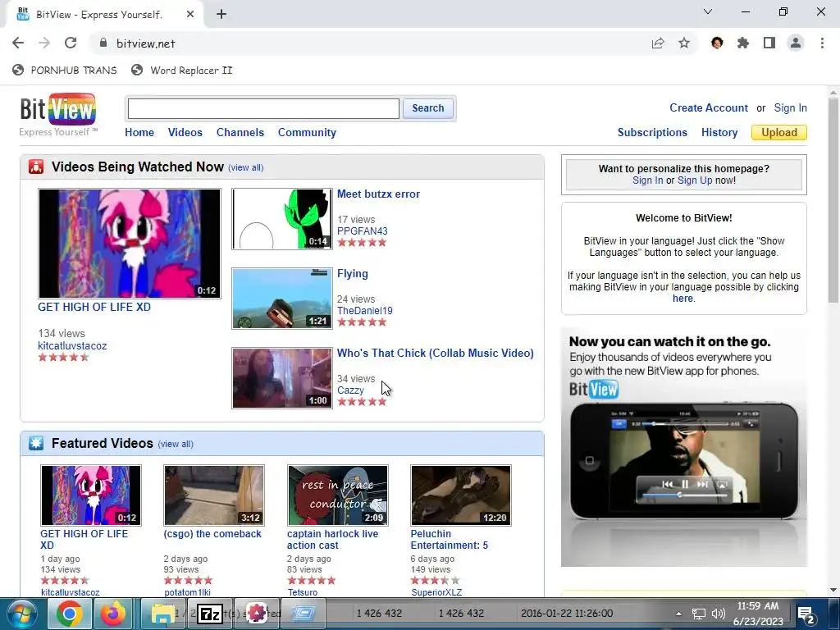This screenshot has height=630, width=840.
Task: Go back with the browser back arrow
Action: (x=18, y=43)
